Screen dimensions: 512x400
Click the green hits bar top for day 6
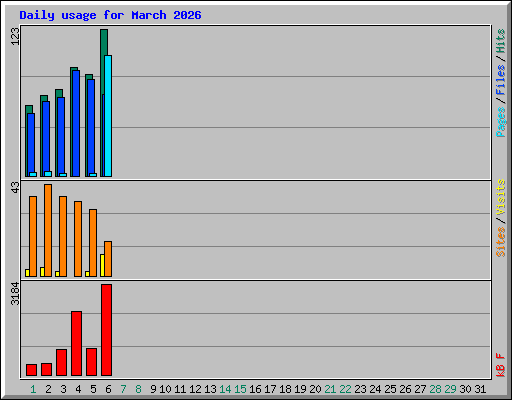pos(104,42)
